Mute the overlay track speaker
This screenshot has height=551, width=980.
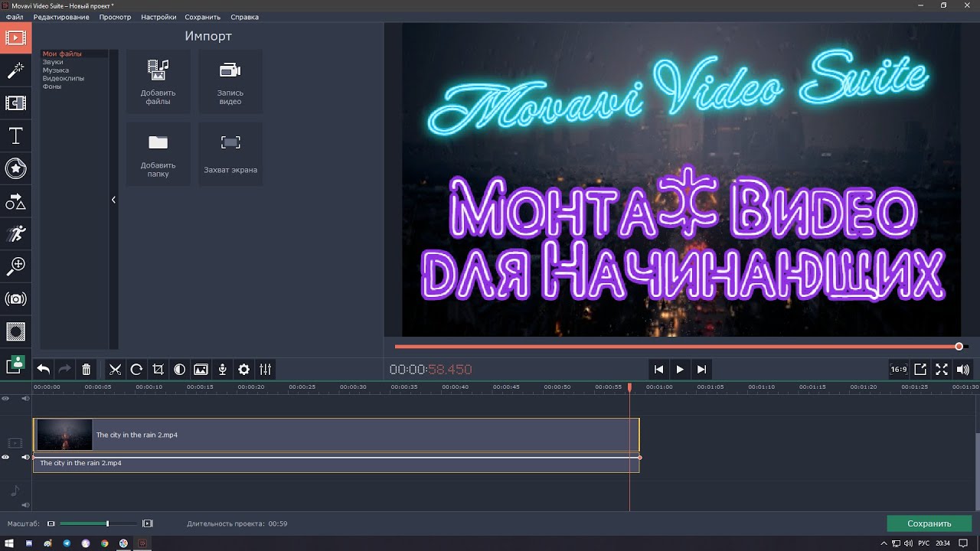(x=25, y=399)
